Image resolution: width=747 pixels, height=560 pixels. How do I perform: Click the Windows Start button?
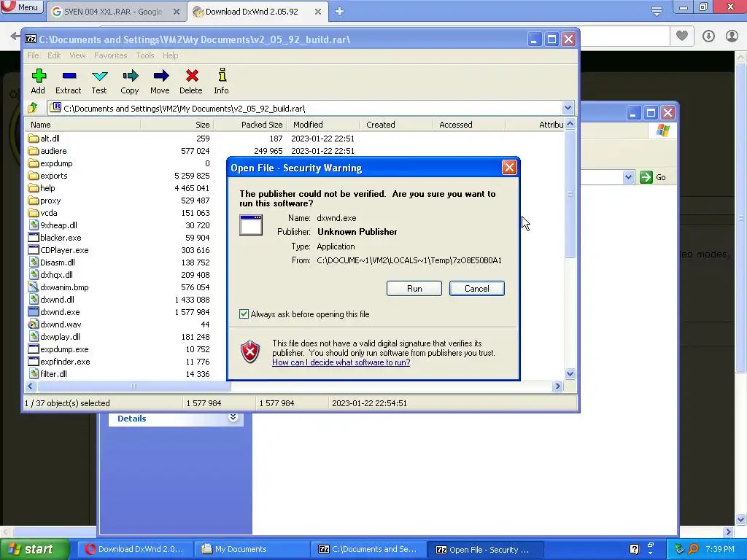(x=34, y=549)
